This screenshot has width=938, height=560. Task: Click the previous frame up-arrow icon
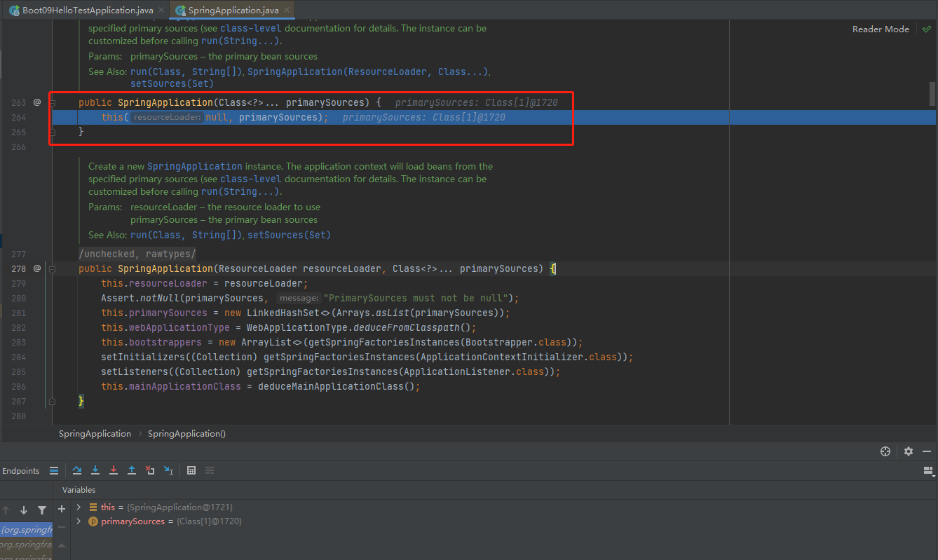click(6, 510)
